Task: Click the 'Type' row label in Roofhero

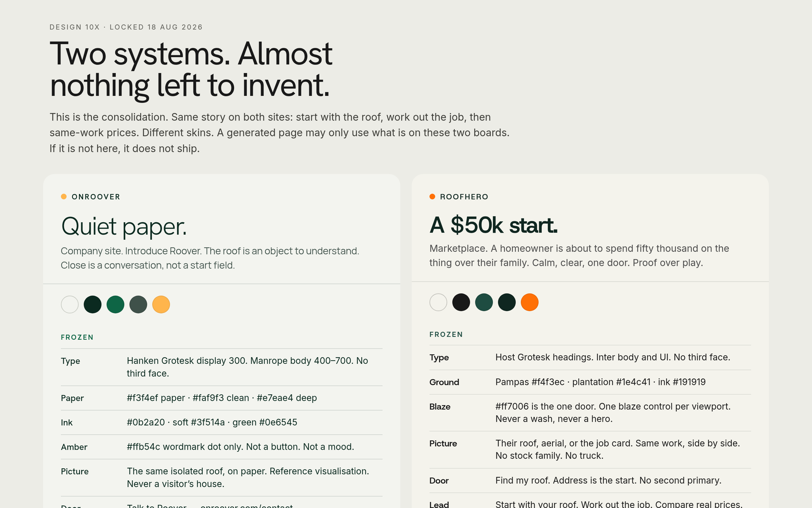Action: pos(439,358)
